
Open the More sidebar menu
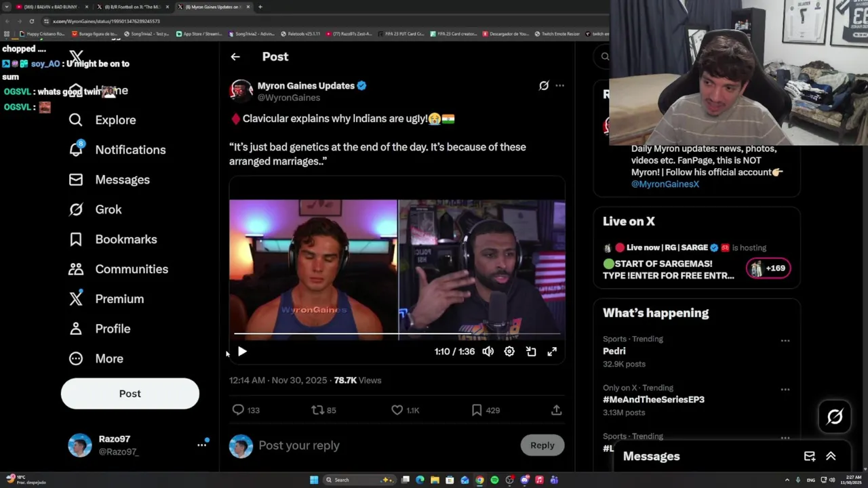(x=96, y=359)
